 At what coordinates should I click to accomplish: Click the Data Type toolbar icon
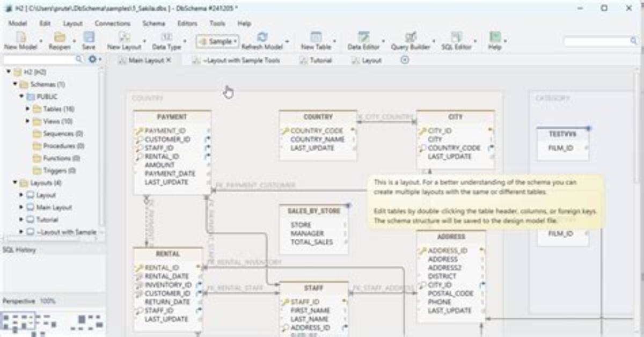[166, 37]
